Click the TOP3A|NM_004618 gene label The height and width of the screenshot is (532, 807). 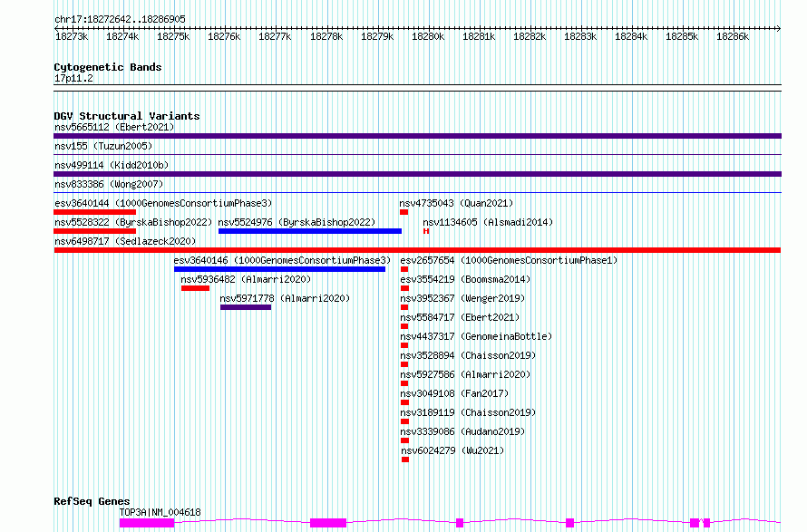tap(160, 512)
